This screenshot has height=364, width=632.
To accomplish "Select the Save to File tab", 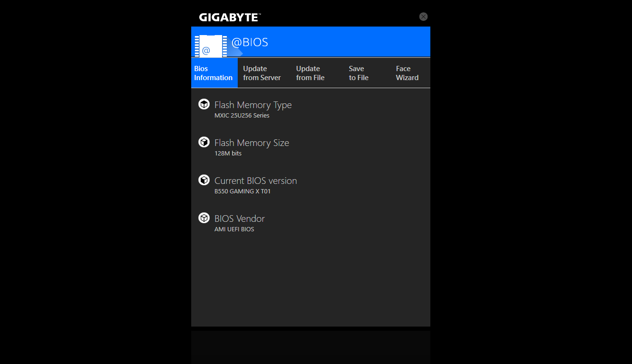I will (x=359, y=73).
